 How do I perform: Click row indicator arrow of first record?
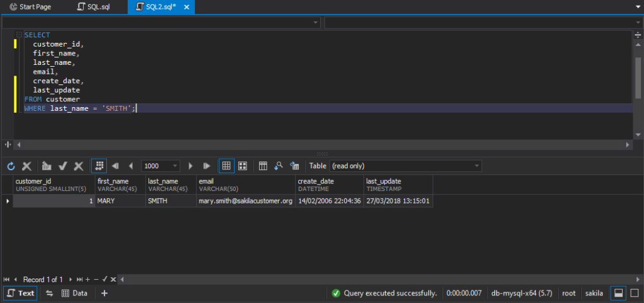tap(7, 201)
